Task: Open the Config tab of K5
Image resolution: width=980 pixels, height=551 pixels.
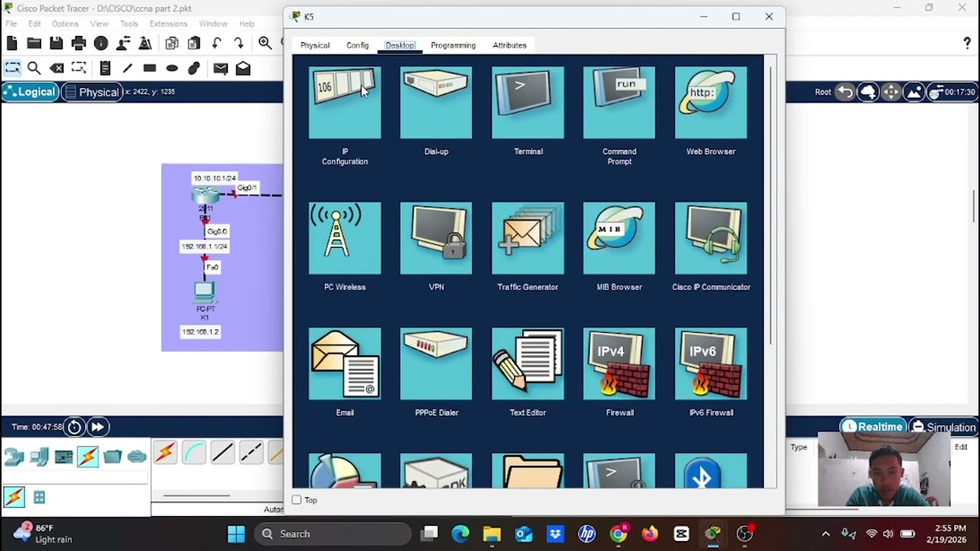Action: coord(358,45)
